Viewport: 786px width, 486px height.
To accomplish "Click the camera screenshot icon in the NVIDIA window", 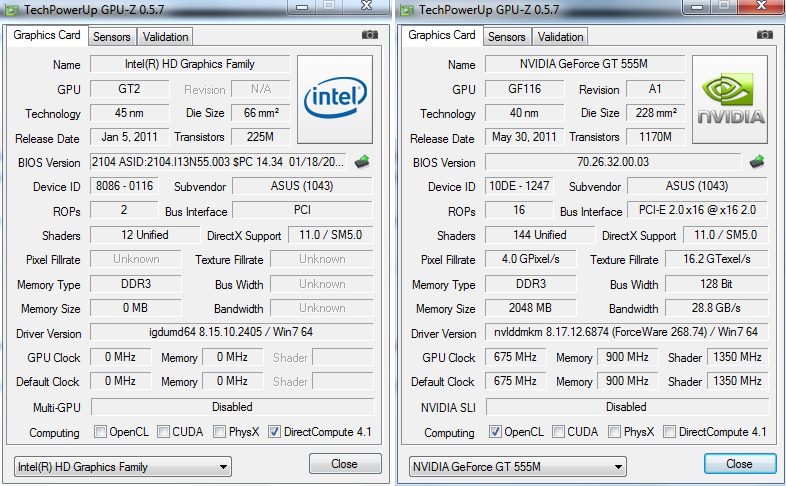I will click(765, 35).
